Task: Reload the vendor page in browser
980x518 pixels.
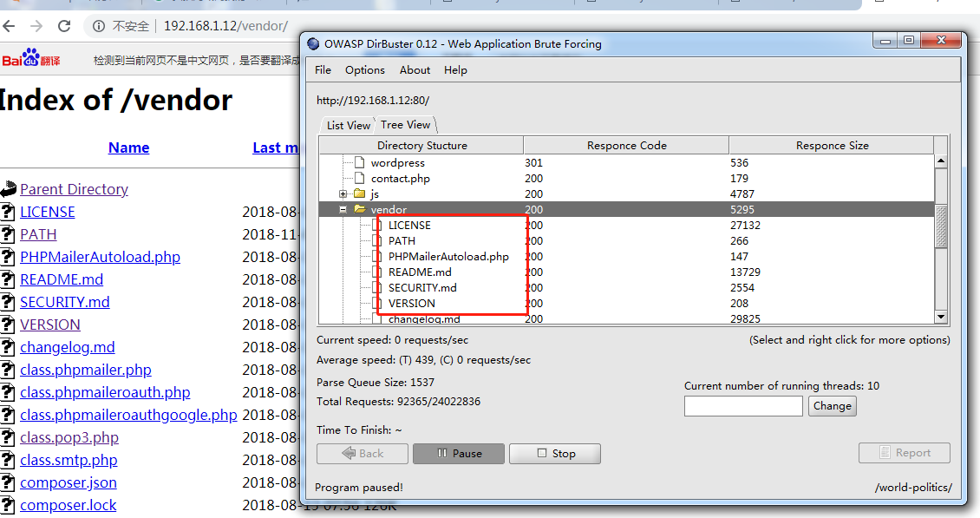Action: pos(64,26)
